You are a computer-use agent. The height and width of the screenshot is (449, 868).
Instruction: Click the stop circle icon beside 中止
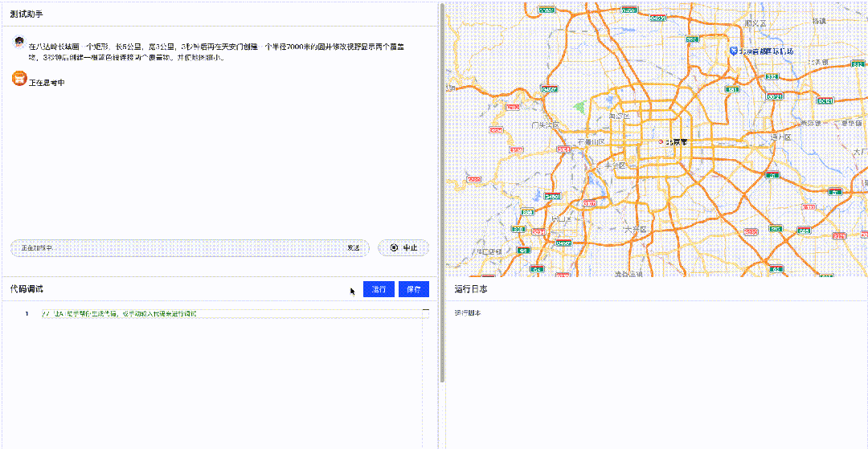click(x=394, y=247)
